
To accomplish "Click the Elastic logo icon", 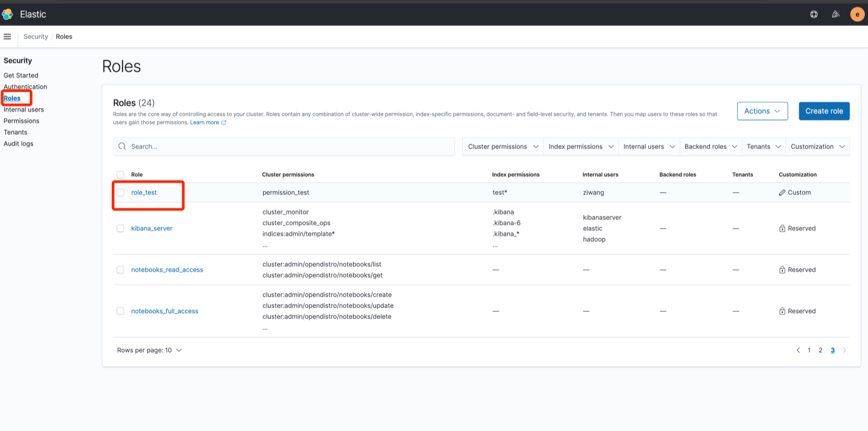I will [8, 14].
